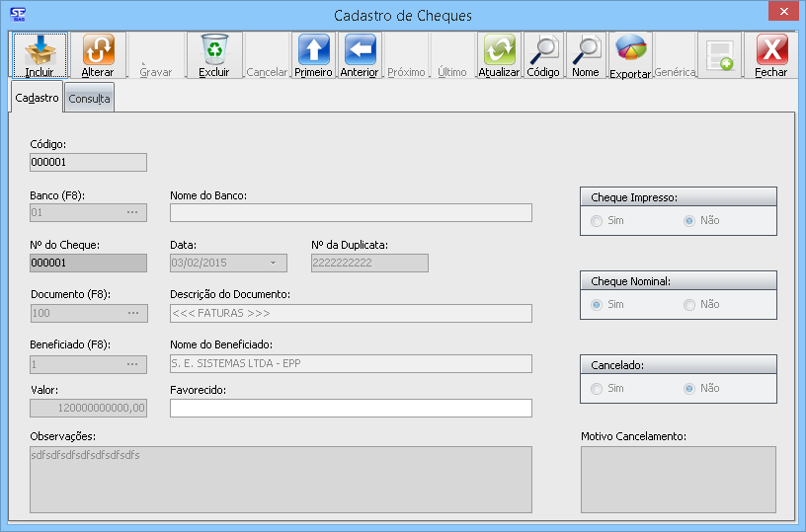Go to previous record with Anterior
806x532 pixels.
coord(360,49)
